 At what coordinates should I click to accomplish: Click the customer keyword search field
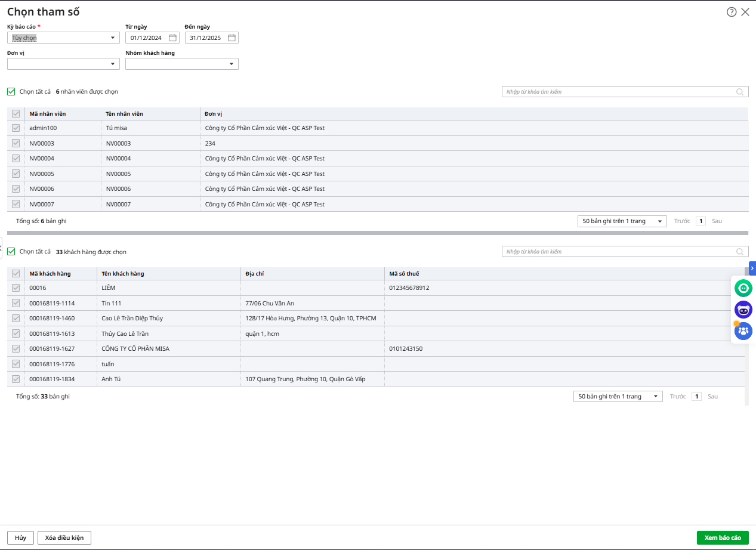click(618, 252)
